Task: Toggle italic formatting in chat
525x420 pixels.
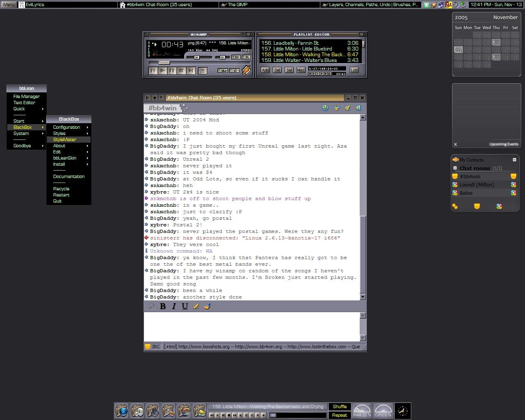Action: (174, 306)
